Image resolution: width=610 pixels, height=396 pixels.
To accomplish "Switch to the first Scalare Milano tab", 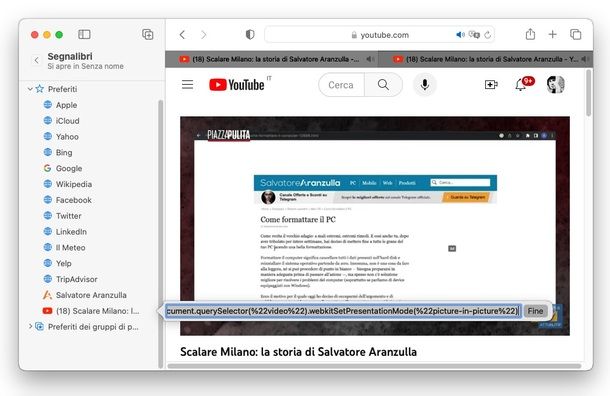I will (271, 59).
